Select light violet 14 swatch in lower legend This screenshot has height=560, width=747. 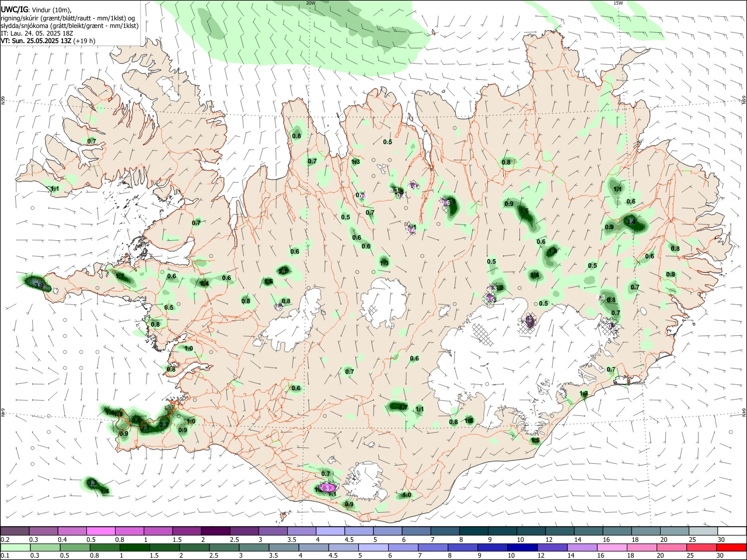581,548
